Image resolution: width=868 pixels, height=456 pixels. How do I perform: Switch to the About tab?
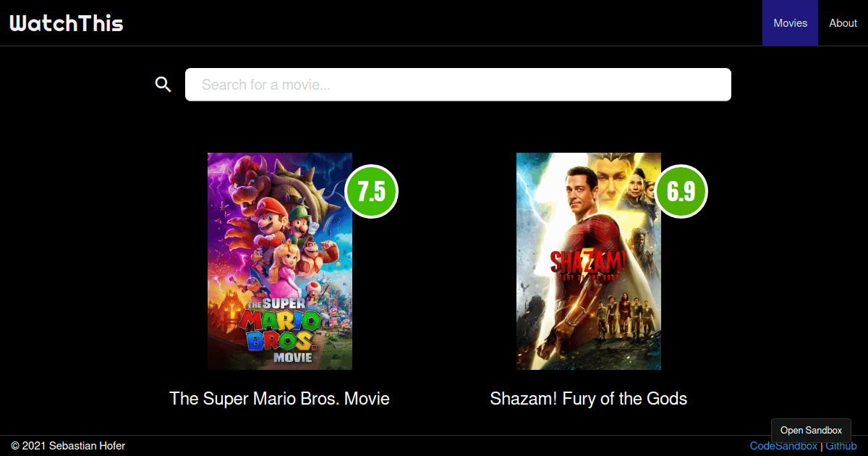[843, 23]
